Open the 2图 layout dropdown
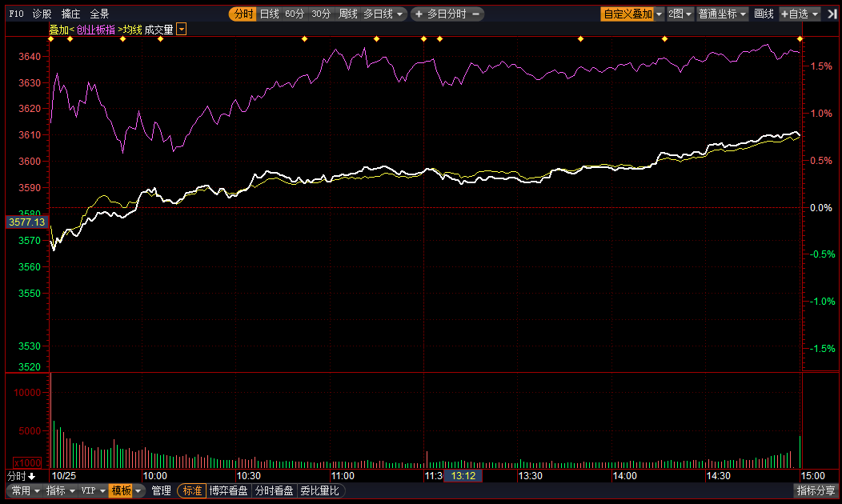842x504 pixels. (680, 14)
